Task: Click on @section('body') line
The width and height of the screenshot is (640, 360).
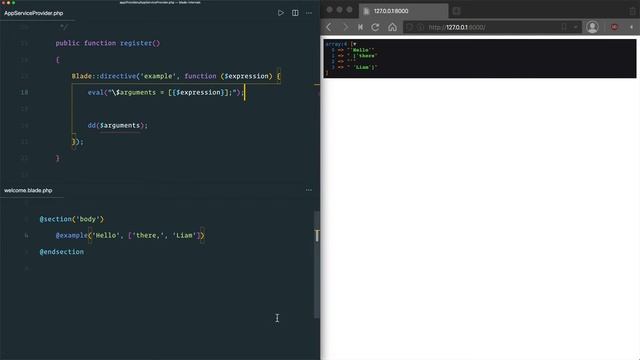Action: (71, 219)
